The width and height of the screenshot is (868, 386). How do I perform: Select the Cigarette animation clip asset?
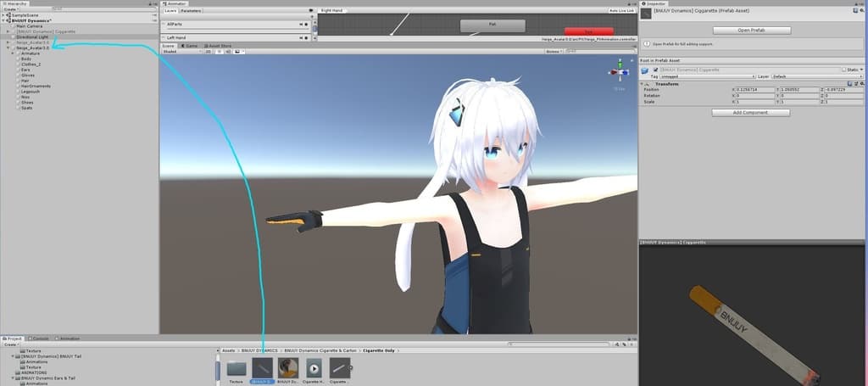(x=314, y=367)
